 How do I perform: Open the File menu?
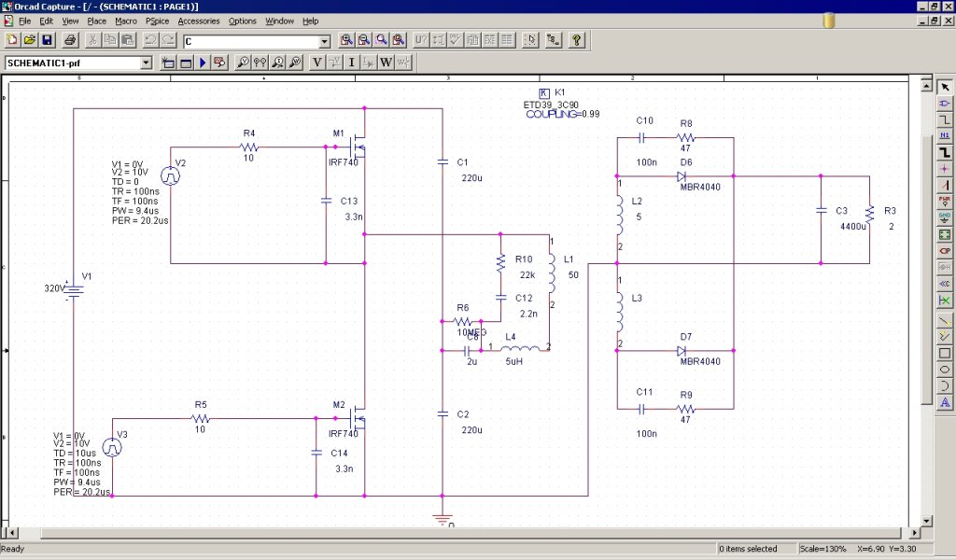[x=25, y=21]
